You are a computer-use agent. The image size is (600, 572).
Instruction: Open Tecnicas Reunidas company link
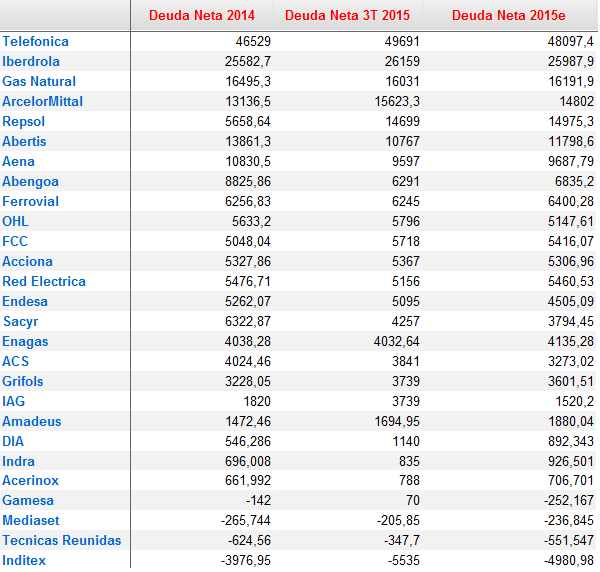pos(61,541)
